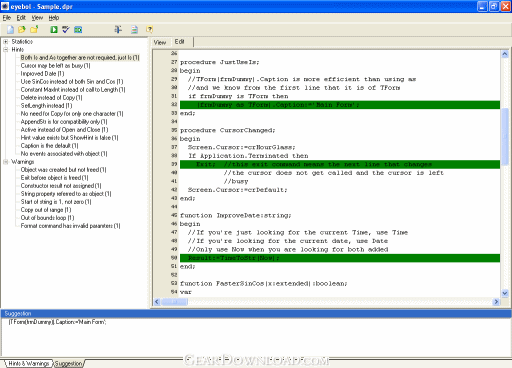
Task: Click the striped report document icon
Action: (134, 30)
